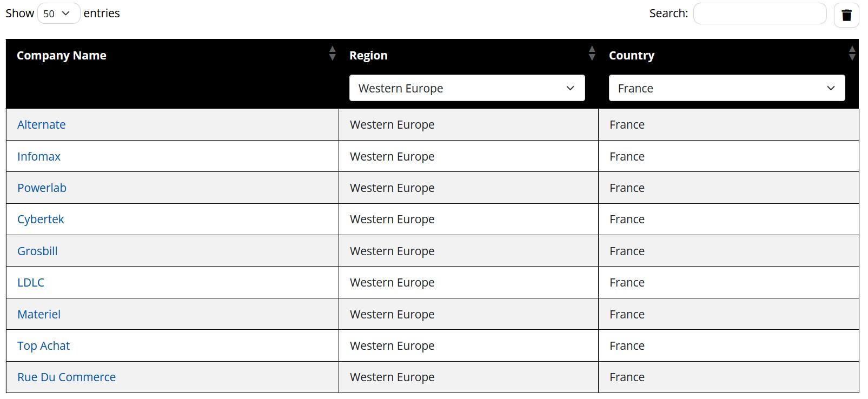
Task: Click the Company Name column header
Action: pyautogui.click(x=62, y=56)
